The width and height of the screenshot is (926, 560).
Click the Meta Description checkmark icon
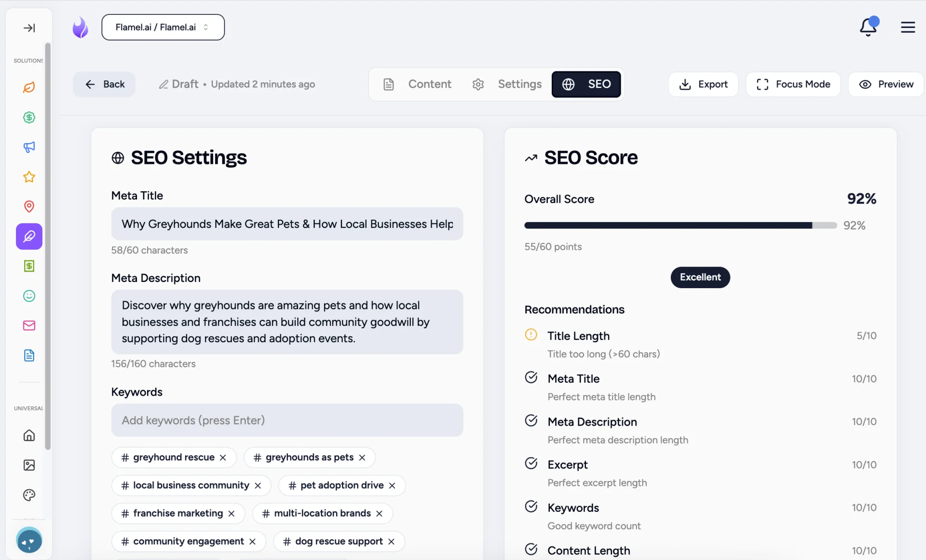(x=531, y=421)
